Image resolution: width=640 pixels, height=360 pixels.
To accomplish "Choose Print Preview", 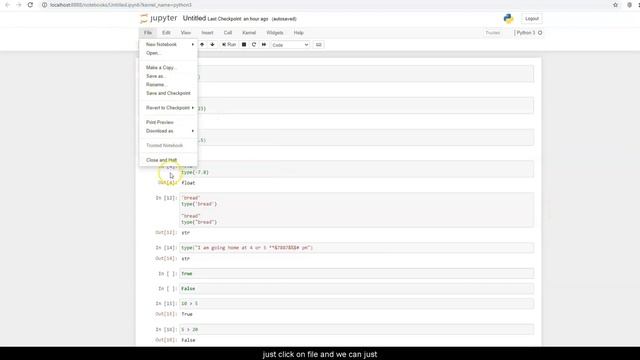I will [x=169, y=122].
